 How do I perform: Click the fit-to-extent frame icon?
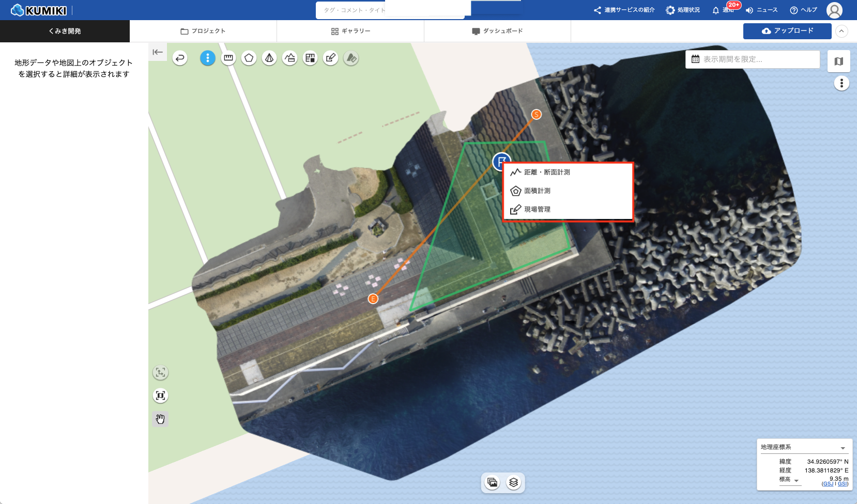point(161,396)
